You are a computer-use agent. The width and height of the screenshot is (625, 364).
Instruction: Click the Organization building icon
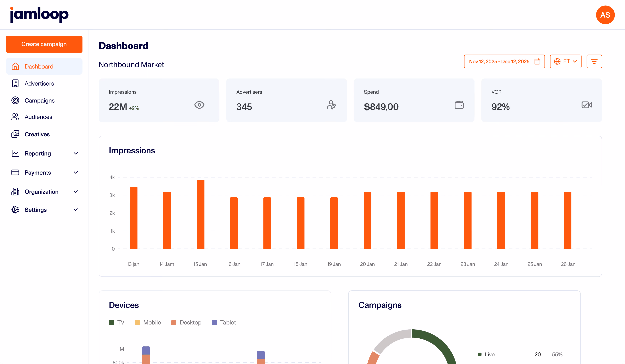coord(15,192)
